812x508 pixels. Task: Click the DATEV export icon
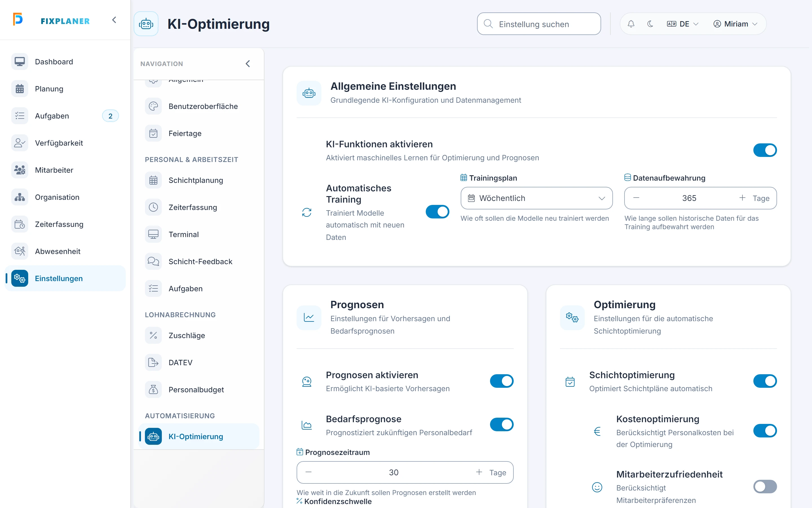point(153,363)
